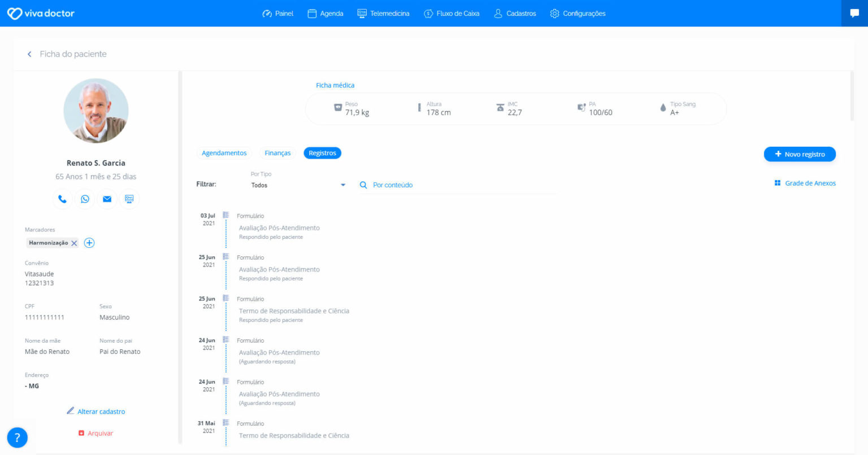Go back using Ficha do paciente arrow
This screenshot has height=455, width=868.
(x=29, y=54)
